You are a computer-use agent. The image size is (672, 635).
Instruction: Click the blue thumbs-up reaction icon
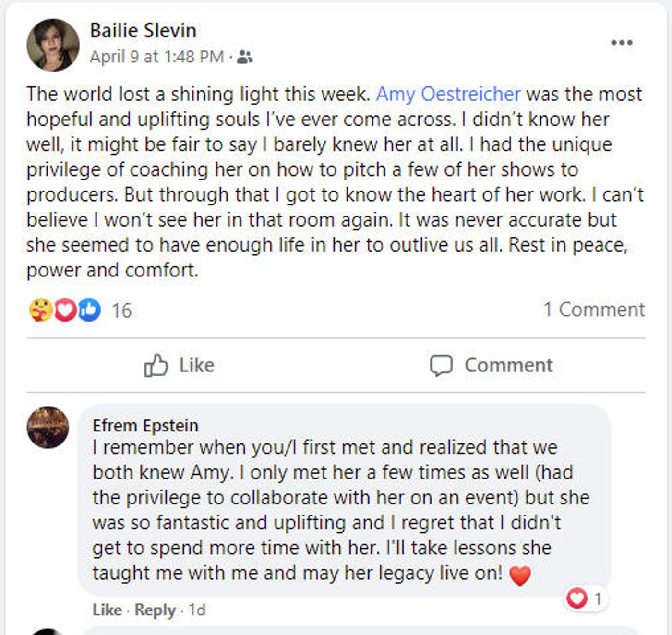[89, 310]
